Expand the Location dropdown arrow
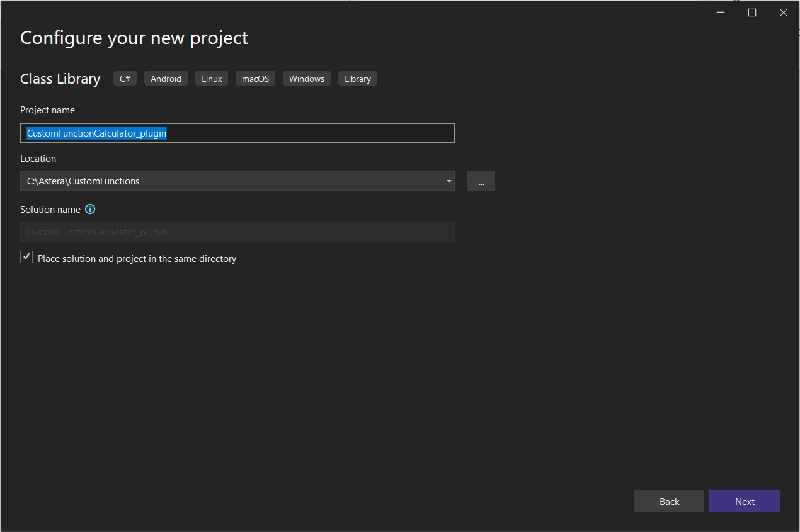 pyautogui.click(x=449, y=181)
